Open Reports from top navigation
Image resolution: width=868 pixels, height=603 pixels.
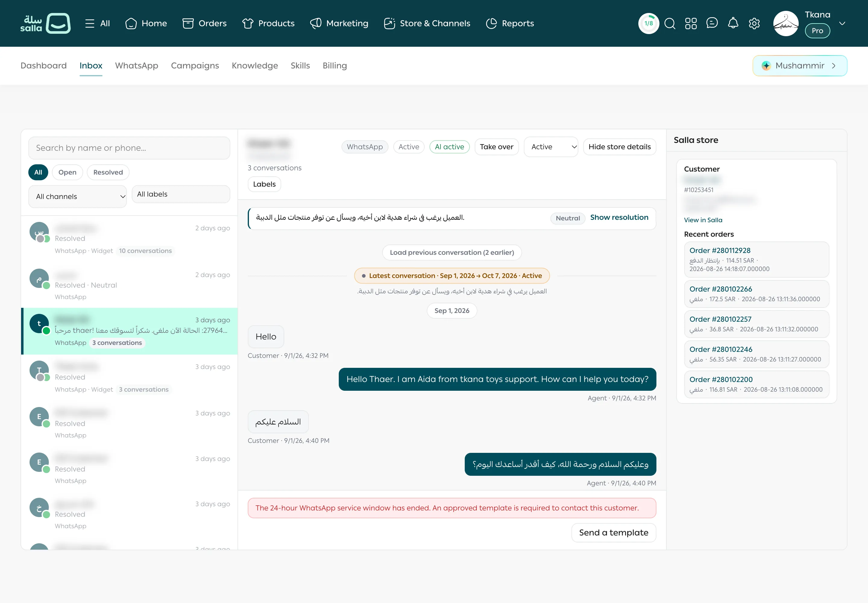[510, 24]
